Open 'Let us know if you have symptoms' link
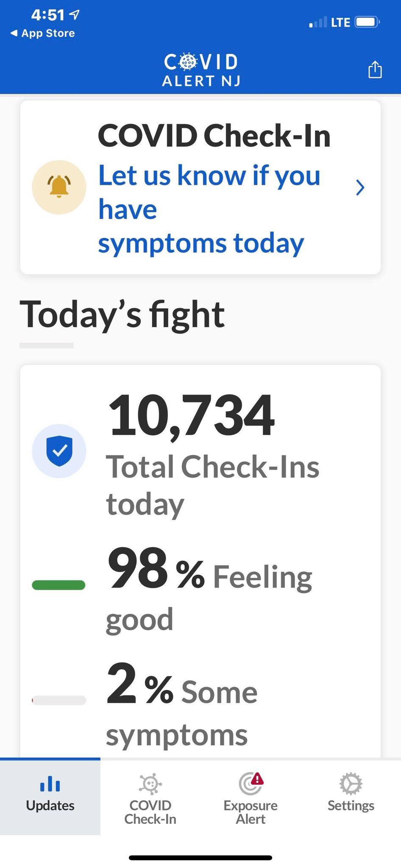The width and height of the screenshot is (401, 868). pyautogui.click(x=209, y=209)
